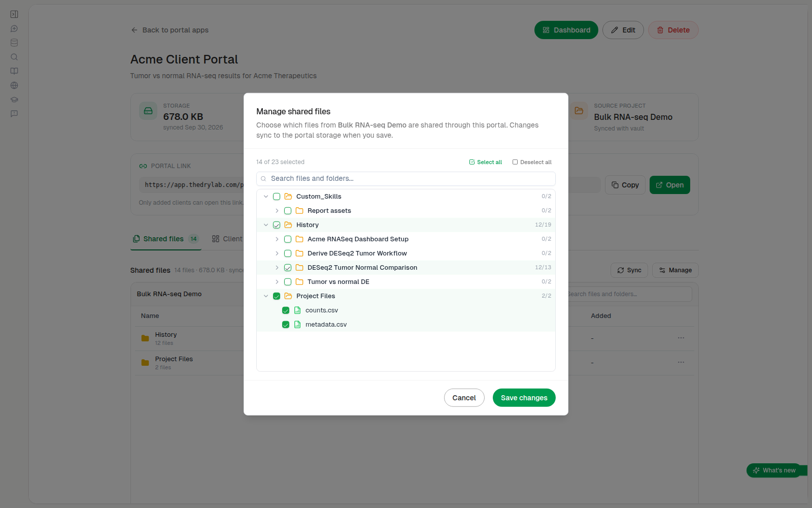
Task: Expand the Report assets folder
Action: tap(277, 211)
